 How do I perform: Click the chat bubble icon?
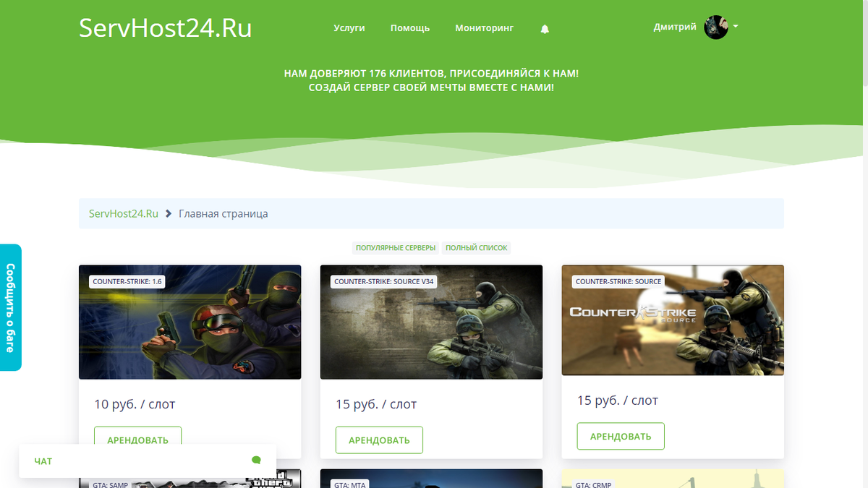coord(256,461)
